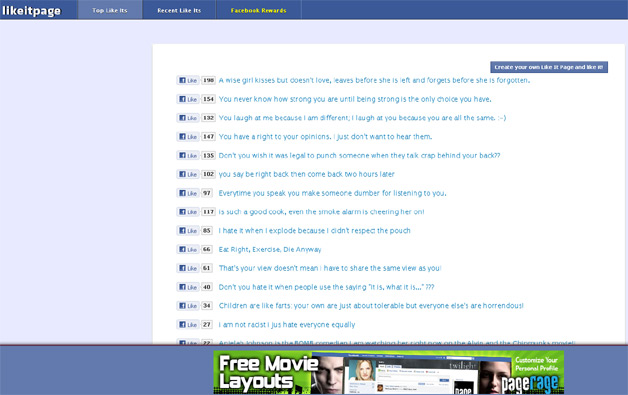This screenshot has width=628, height=395.
Task: Like the 'I am not racist' quote
Action: tap(188, 324)
